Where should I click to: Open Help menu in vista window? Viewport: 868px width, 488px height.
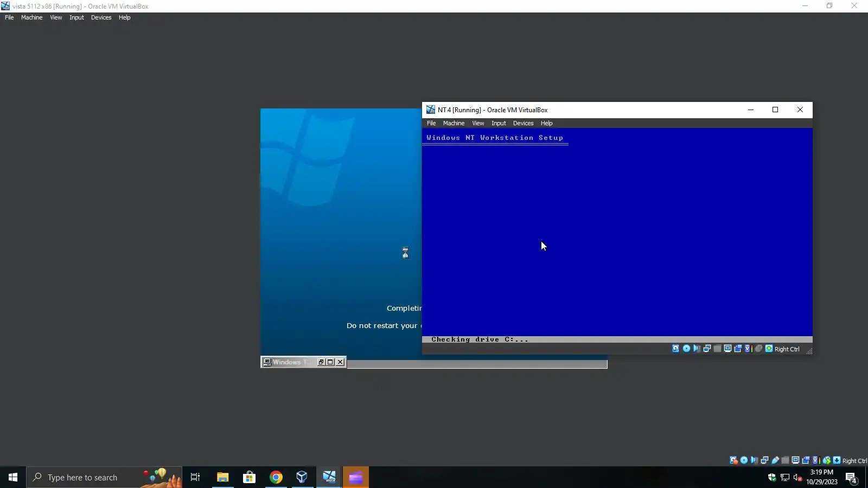[x=125, y=17]
